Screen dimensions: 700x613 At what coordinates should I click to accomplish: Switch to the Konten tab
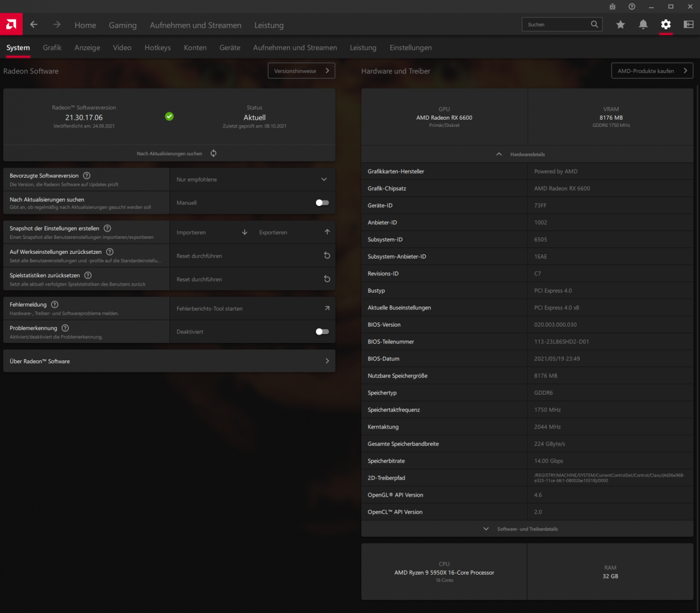[195, 47]
